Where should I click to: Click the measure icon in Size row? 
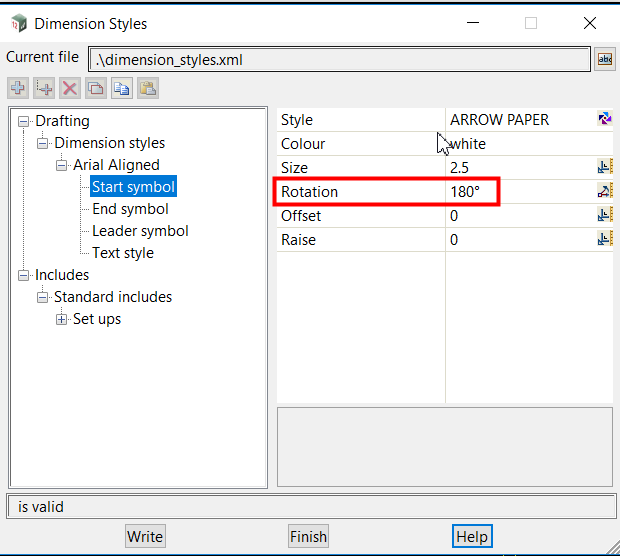click(604, 167)
